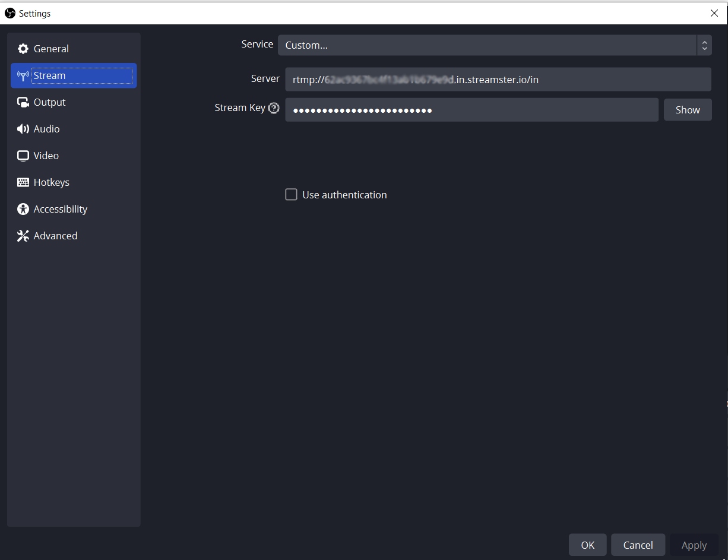
Task: Open the Advanced settings page
Action: tap(55, 235)
